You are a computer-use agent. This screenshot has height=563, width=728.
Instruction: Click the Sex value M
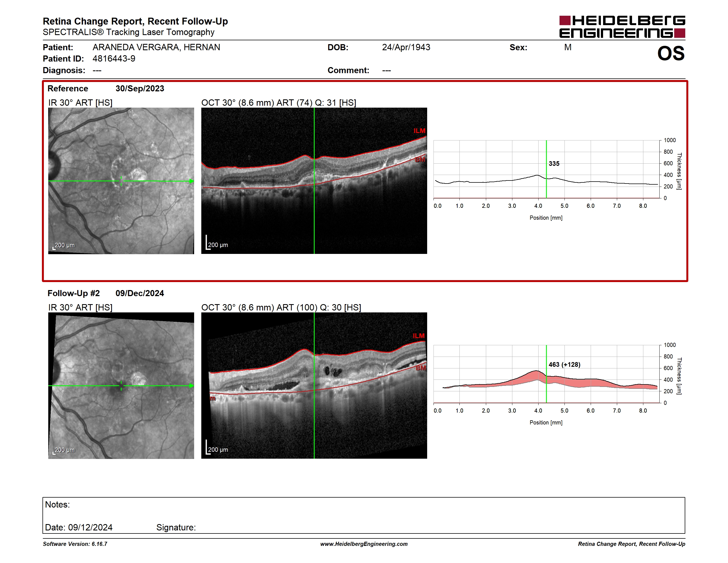coord(568,47)
